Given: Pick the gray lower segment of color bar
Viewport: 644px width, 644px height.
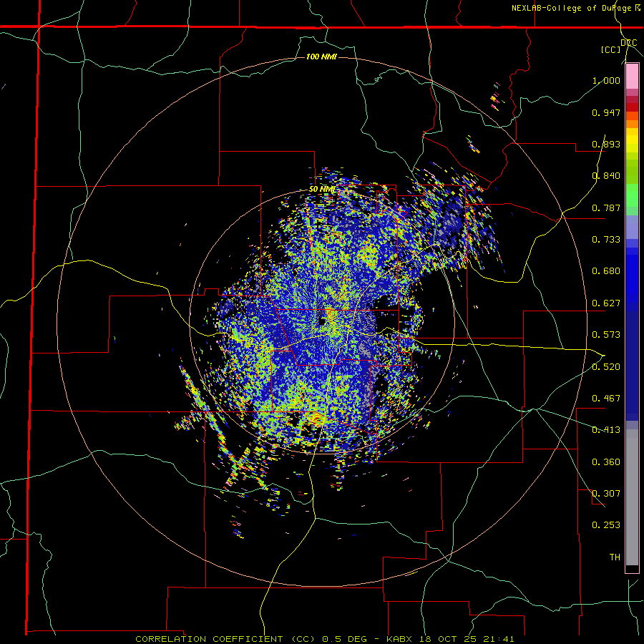Looking at the screenshot, I should [x=632, y=497].
